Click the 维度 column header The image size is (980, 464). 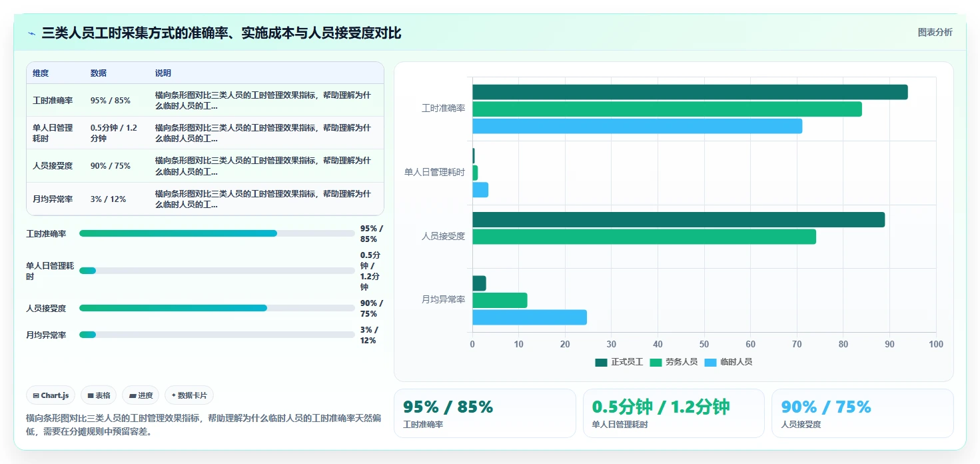[x=41, y=73]
